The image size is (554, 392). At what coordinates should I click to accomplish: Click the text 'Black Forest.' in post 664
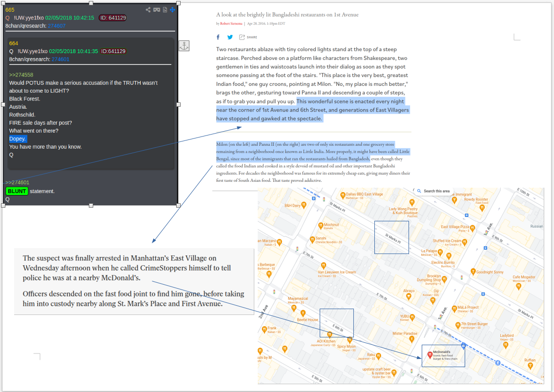pyautogui.click(x=25, y=99)
